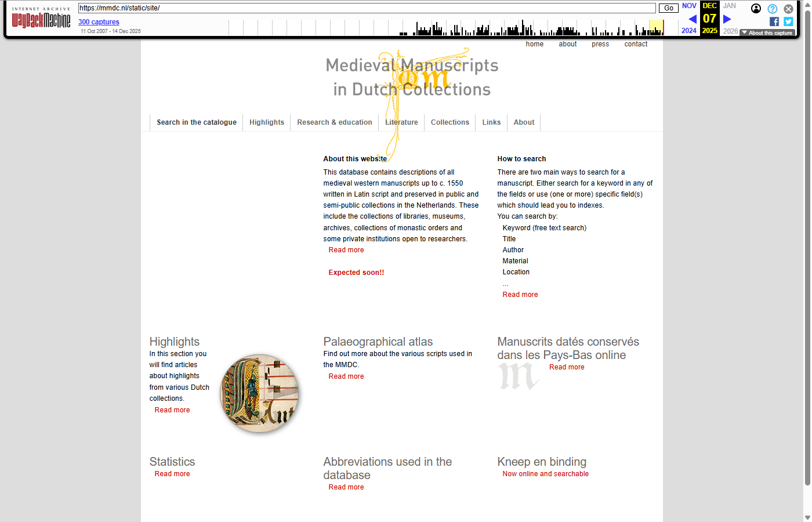Dismiss the Wayback toolbar with the X icon

[788, 8]
